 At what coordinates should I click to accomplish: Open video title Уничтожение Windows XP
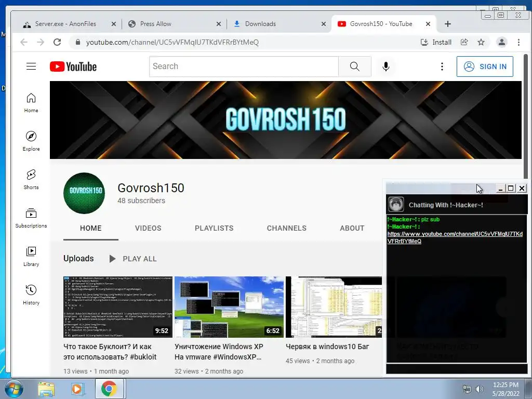coord(219,352)
